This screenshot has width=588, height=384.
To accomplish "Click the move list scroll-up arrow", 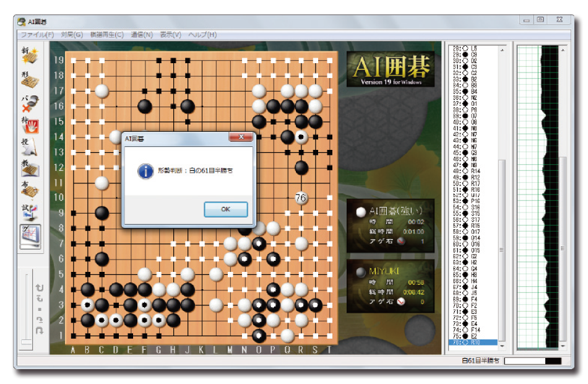I will point(502,50).
